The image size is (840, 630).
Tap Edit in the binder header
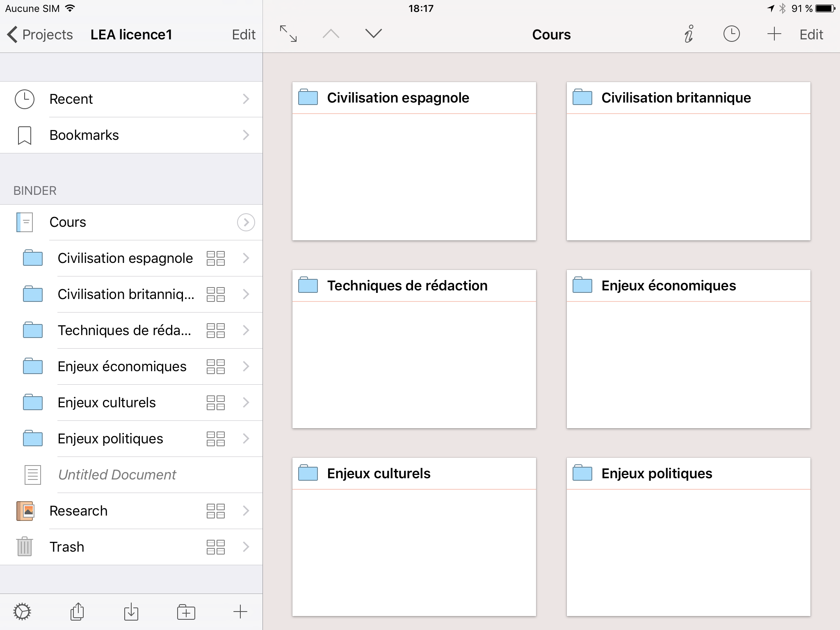[x=244, y=34]
